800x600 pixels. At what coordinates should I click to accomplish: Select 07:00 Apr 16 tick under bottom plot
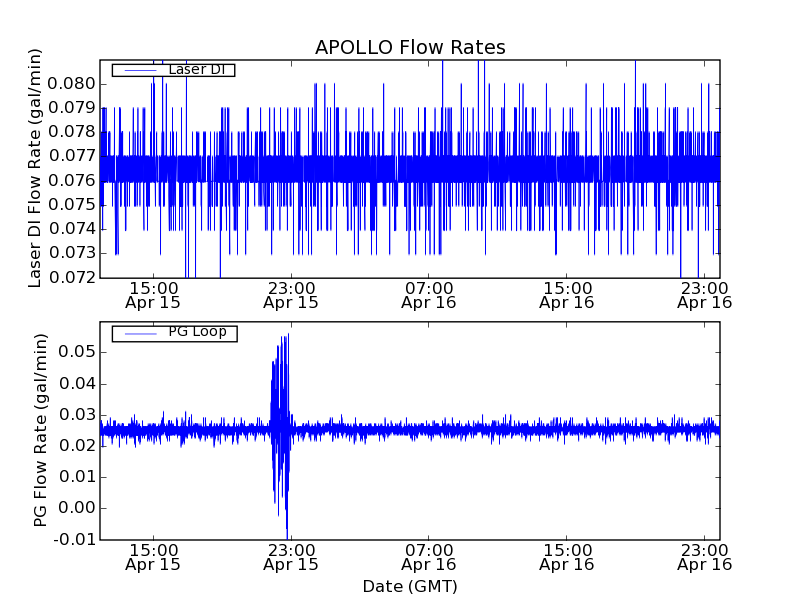click(429, 557)
